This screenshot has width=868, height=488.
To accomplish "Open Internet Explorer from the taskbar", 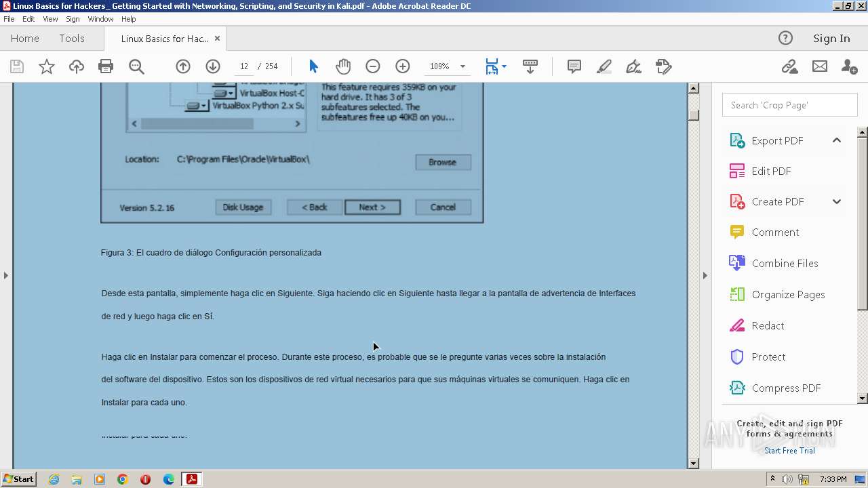I will point(54,479).
